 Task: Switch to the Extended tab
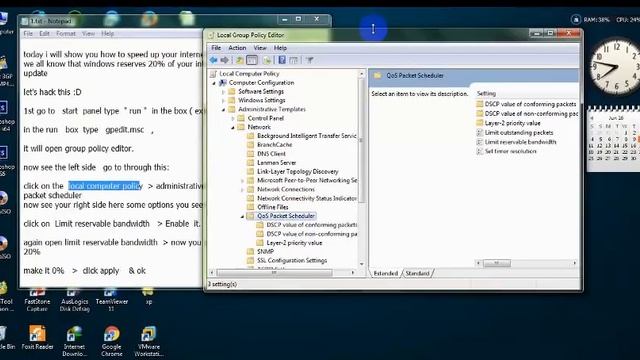click(x=386, y=273)
